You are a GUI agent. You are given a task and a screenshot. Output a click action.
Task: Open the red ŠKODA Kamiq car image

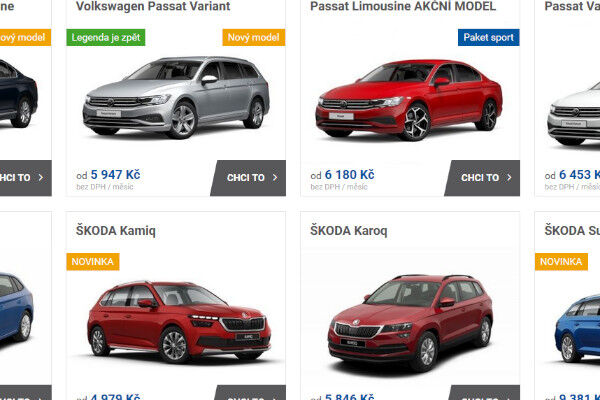tap(179, 322)
